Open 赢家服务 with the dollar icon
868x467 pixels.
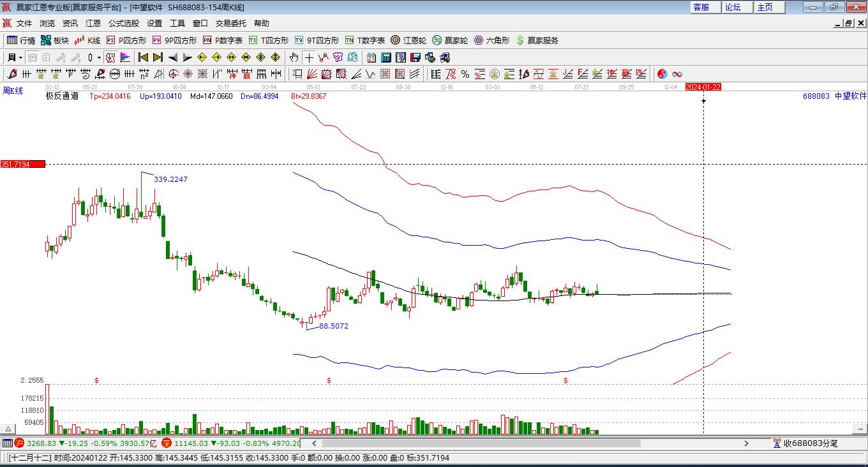pos(537,40)
